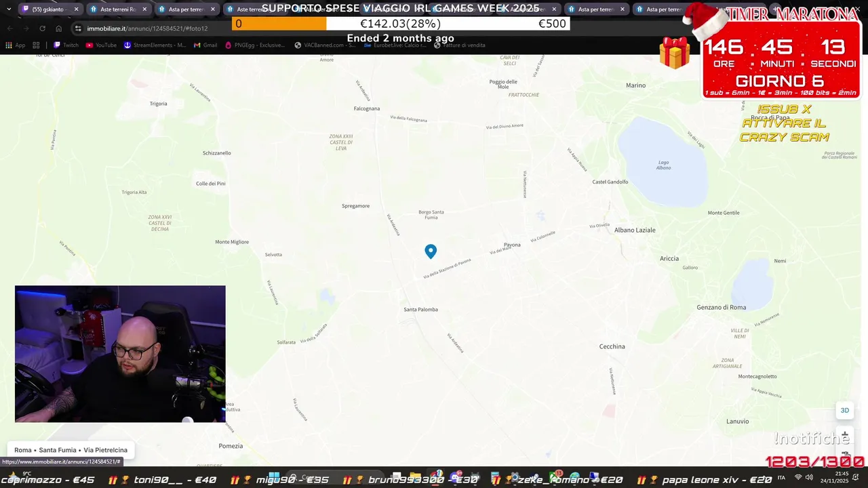Open the Twitch bookmark
The image size is (868, 488).
(x=66, y=45)
